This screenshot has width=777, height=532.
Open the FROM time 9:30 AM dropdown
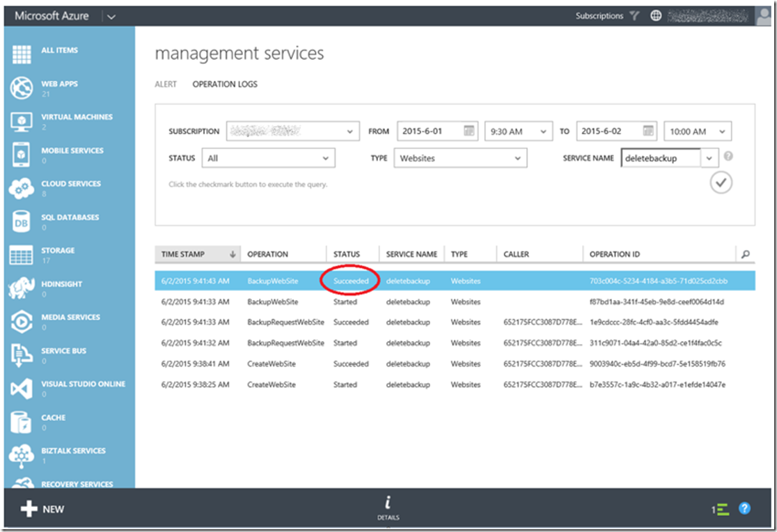pyautogui.click(x=518, y=132)
